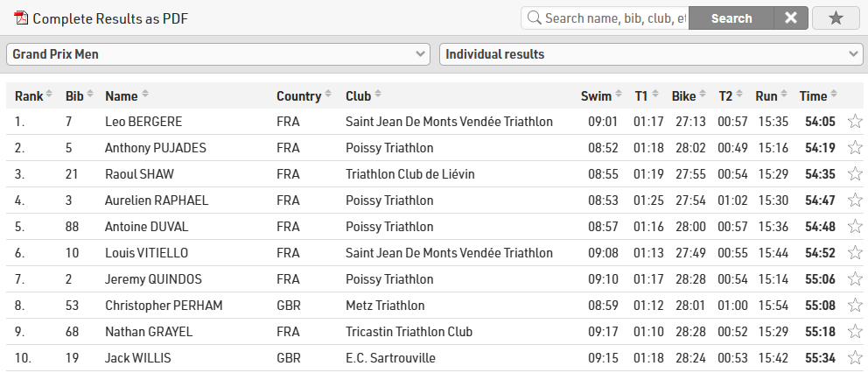The height and width of the screenshot is (373, 868).
Task: Toggle favorite star for Anthony PUJADES
Action: (x=855, y=148)
